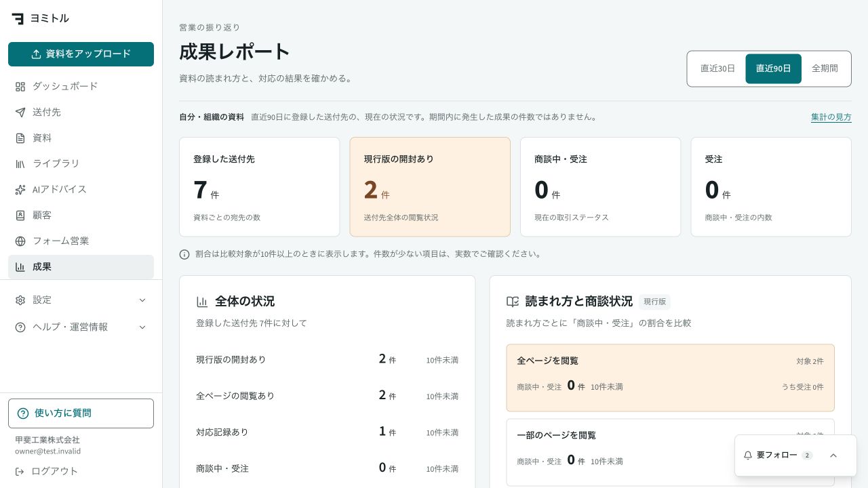
Task: Expand the 設定 menu chevron
Action: click(x=142, y=300)
